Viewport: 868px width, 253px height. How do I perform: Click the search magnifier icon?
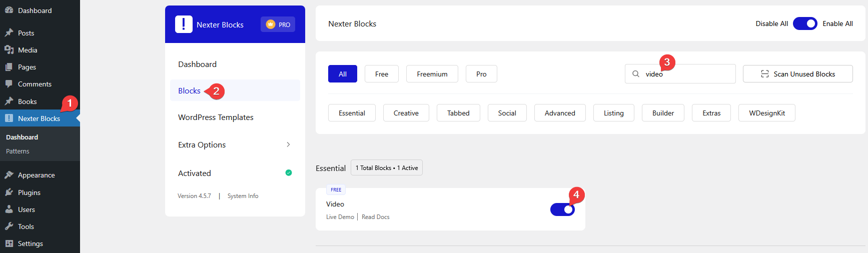click(x=636, y=74)
